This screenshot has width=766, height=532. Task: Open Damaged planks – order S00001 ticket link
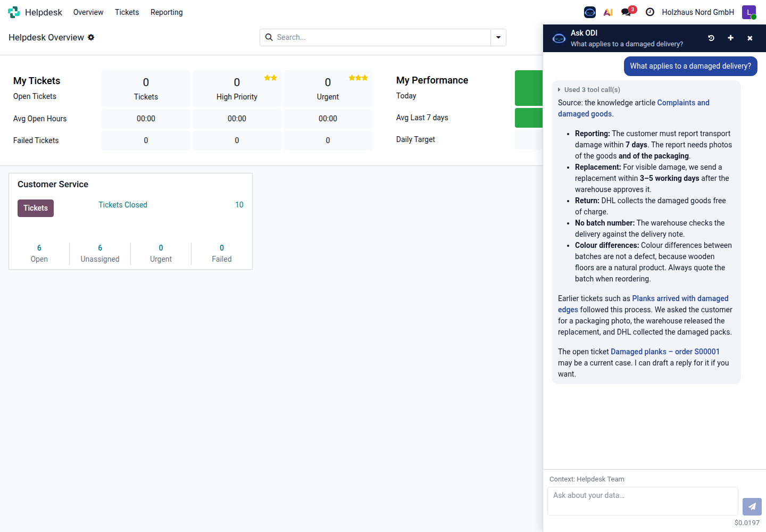click(x=665, y=352)
